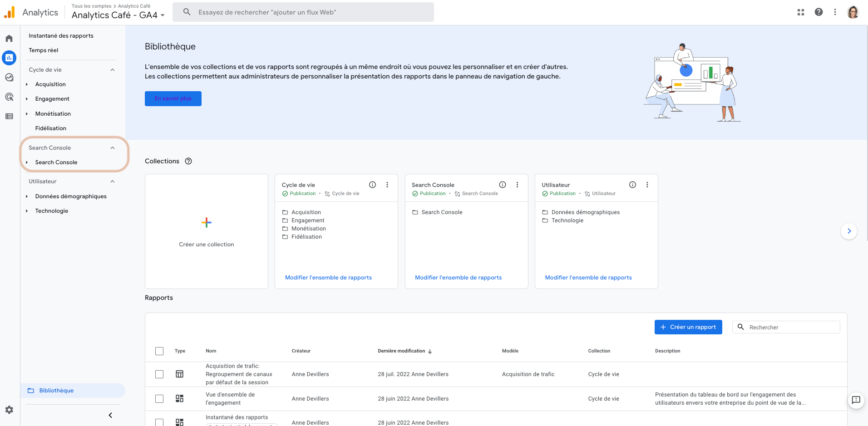Expand the Acquisition tree item
Image resolution: width=868 pixels, height=426 pixels.
(x=27, y=84)
